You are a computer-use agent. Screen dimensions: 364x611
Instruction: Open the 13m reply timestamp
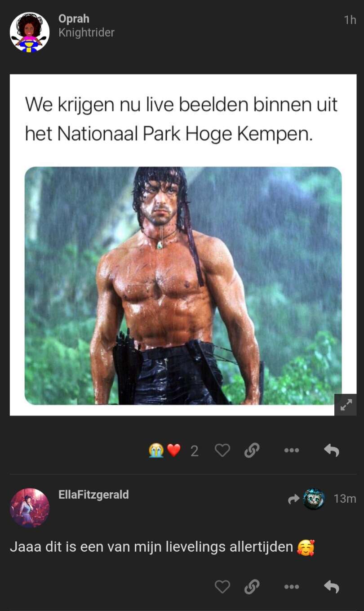pos(345,499)
